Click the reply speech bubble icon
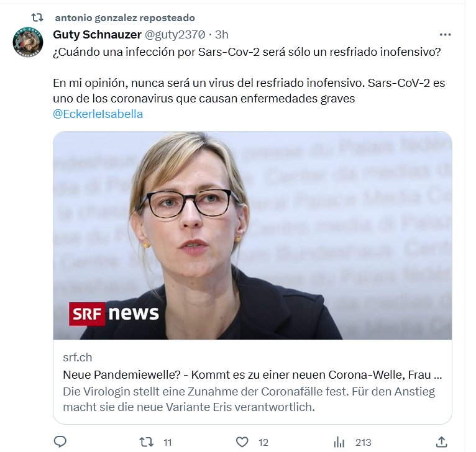The image size is (476, 452). tap(60, 442)
